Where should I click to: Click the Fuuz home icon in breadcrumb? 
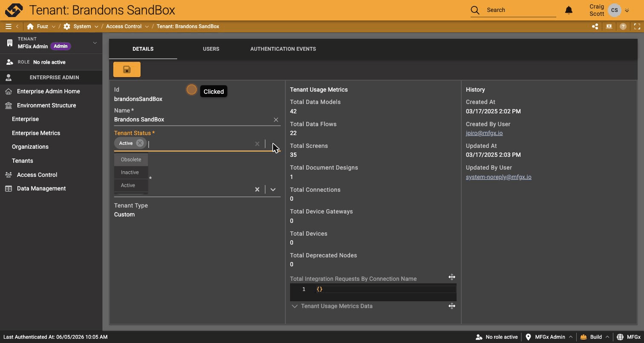30,26
